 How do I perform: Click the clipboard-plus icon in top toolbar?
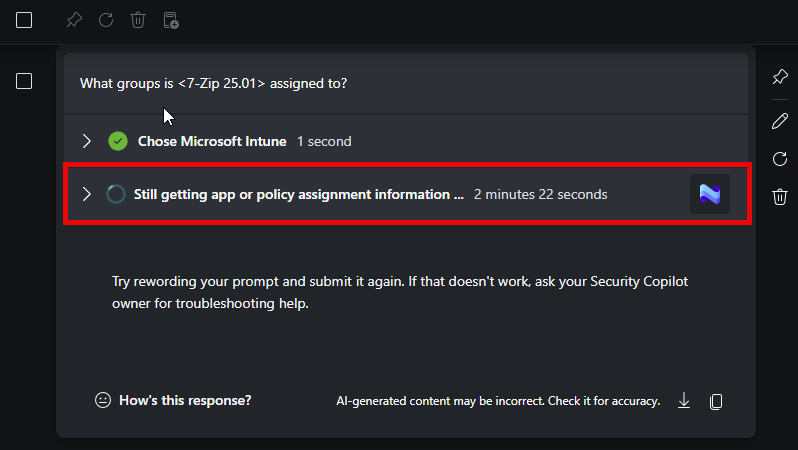171,20
